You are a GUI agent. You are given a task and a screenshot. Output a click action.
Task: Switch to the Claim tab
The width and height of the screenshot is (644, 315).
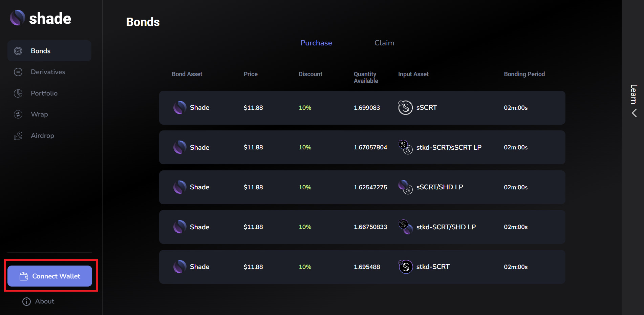[384, 43]
